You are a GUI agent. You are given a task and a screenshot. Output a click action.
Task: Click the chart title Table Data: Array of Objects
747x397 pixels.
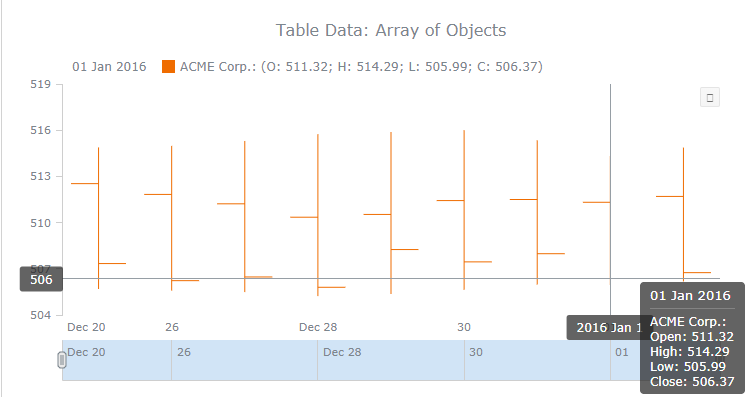coord(391,30)
